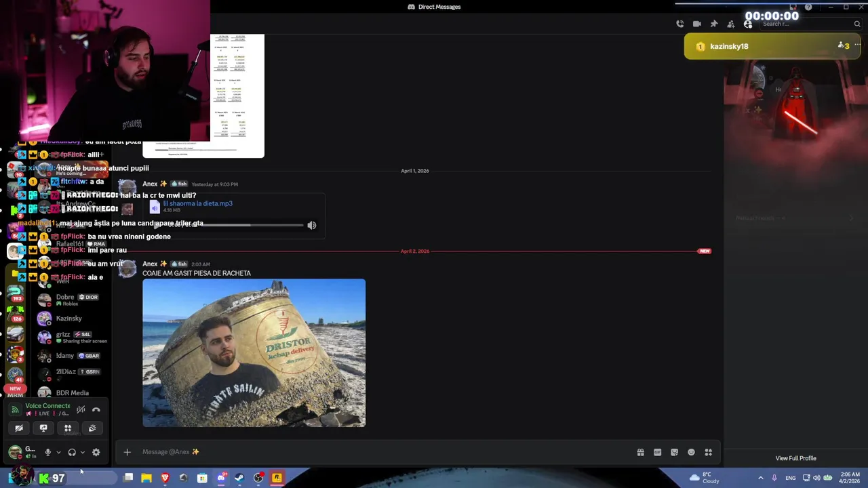The image size is (868, 488).
Task: Jump to unread with the red NEW pill in the server list
Action: coord(15,389)
